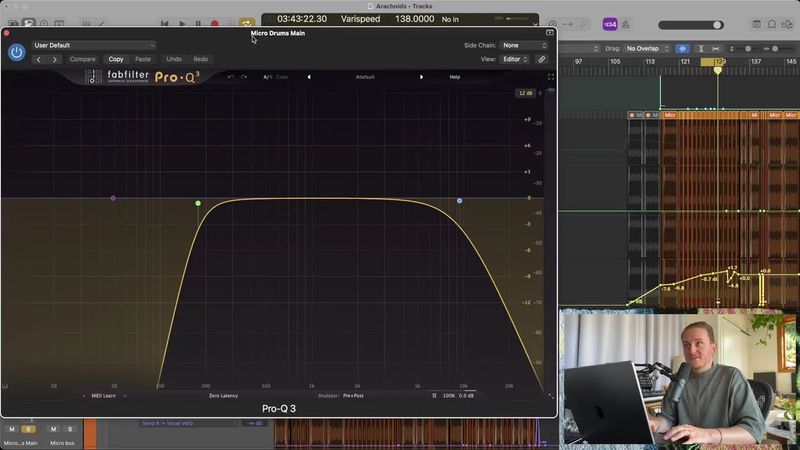Screen dimensions: 800x450
Task: Click FabFilter redo arrow icon
Action: pos(244,77)
